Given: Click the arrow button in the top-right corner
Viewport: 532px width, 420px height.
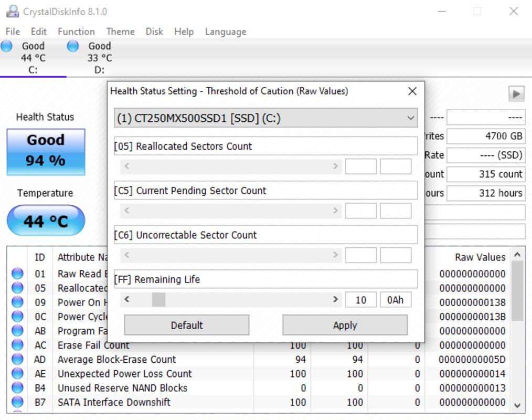Looking at the screenshot, I should pos(515,93).
